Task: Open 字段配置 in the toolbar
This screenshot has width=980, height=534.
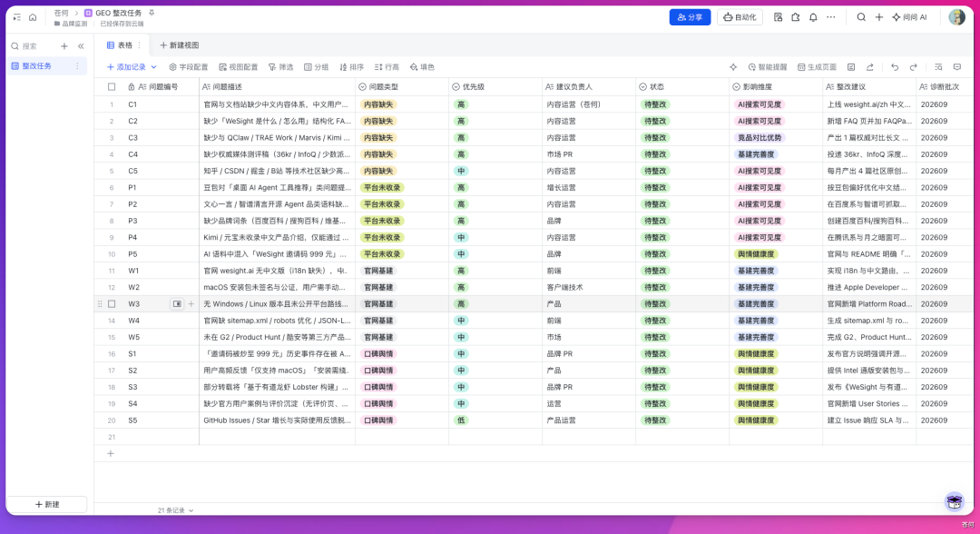Action: (189, 67)
